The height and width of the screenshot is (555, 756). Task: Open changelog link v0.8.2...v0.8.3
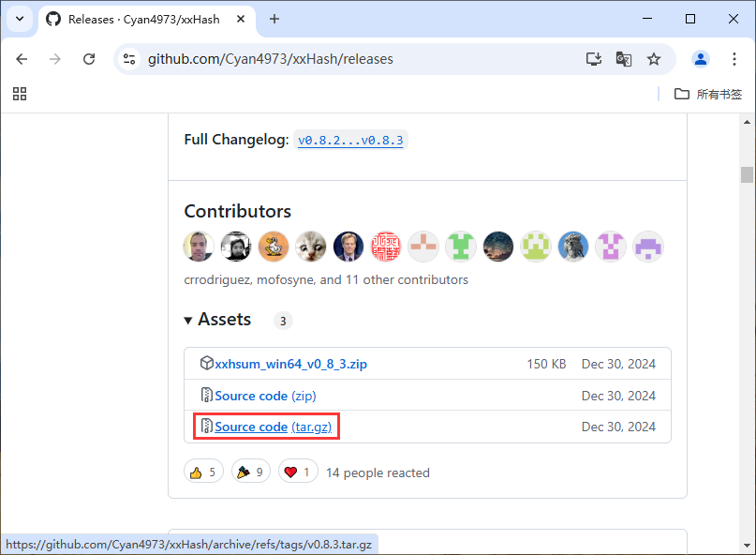coord(350,140)
